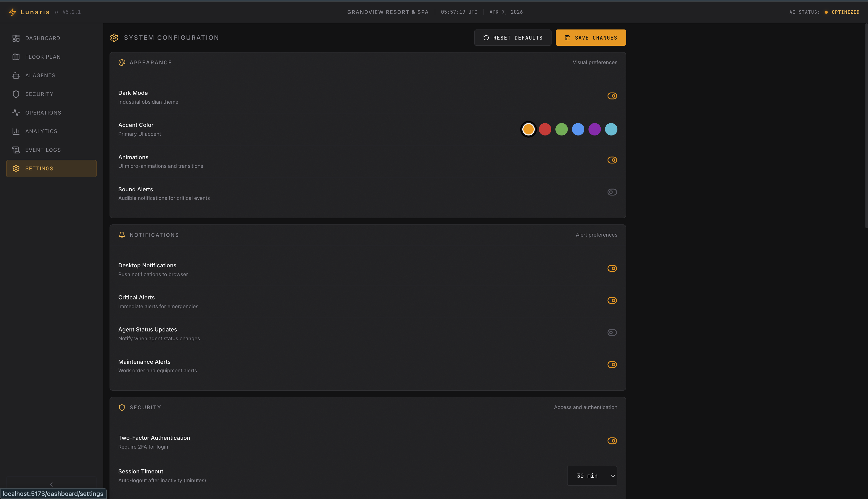Viewport: 868px width, 499px height.
Task: Click the AI Agents robot icon
Action: coord(16,75)
